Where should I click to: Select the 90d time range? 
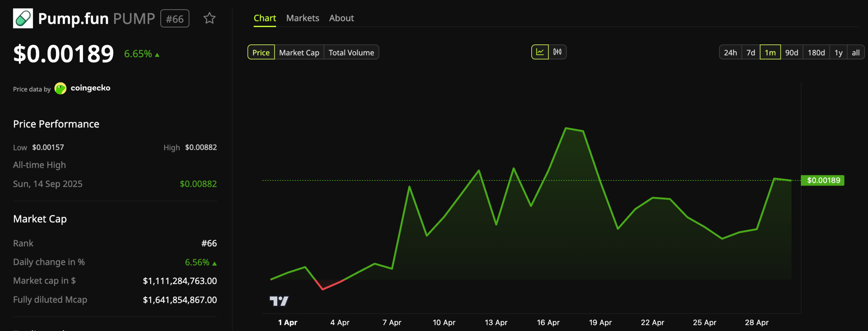pyautogui.click(x=791, y=52)
